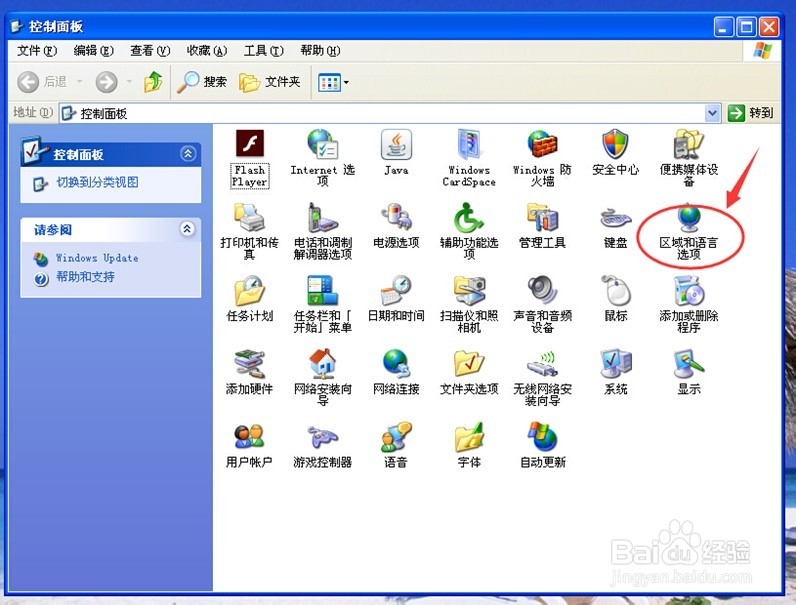This screenshot has height=605, width=796.
Task: Click the 后退 back button
Action: [43, 82]
